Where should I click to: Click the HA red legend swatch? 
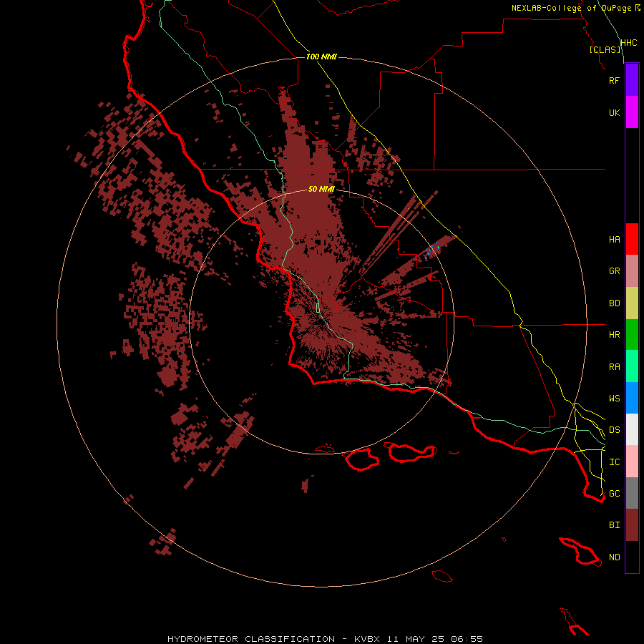point(632,239)
